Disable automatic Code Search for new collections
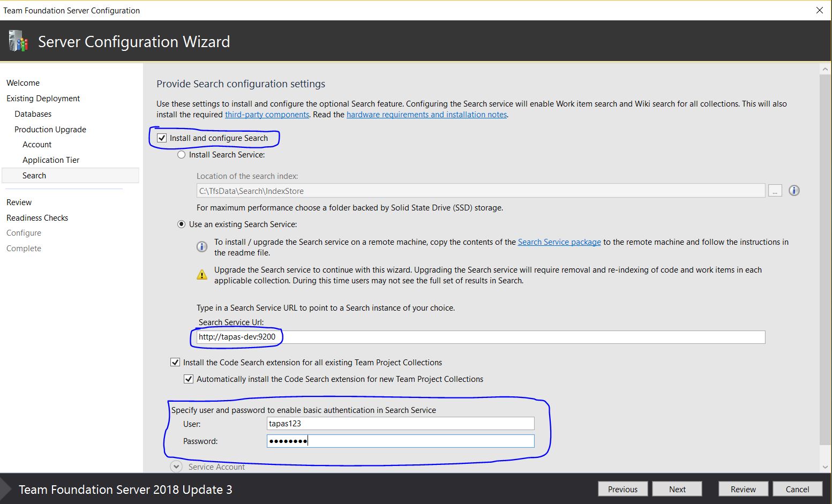832x504 pixels. click(x=189, y=379)
